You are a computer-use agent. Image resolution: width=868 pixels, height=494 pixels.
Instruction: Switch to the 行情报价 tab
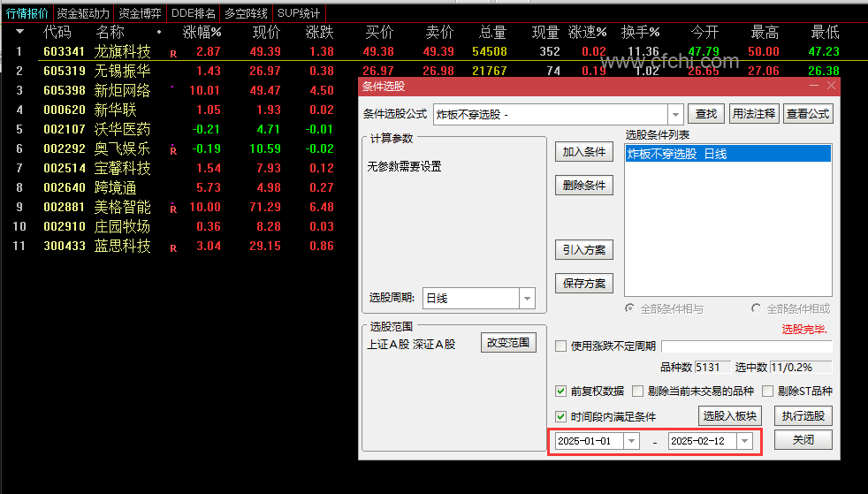click(x=27, y=12)
